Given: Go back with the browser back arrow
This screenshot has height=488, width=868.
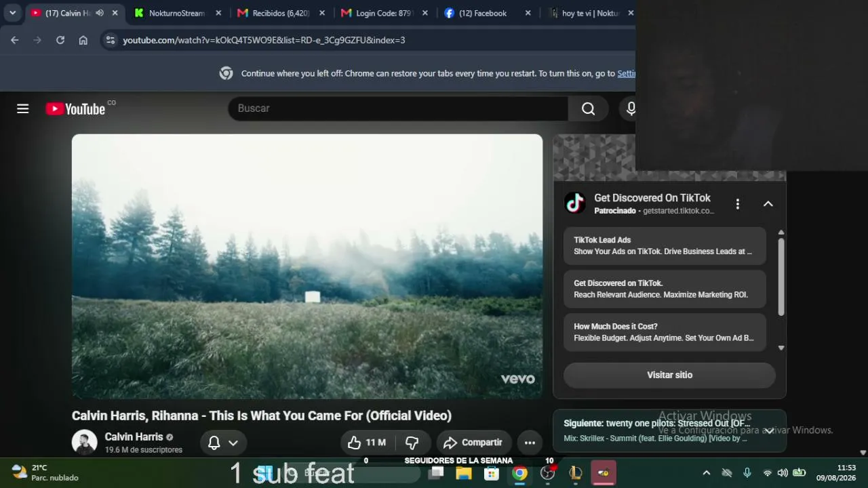Looking at the screenshot, I should click(15, 40).
